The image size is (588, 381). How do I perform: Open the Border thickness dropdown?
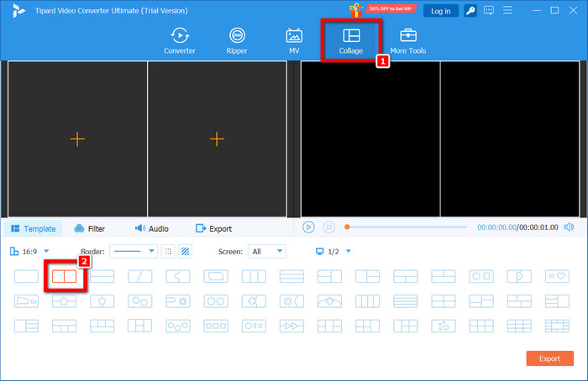[x=134, y=252]
